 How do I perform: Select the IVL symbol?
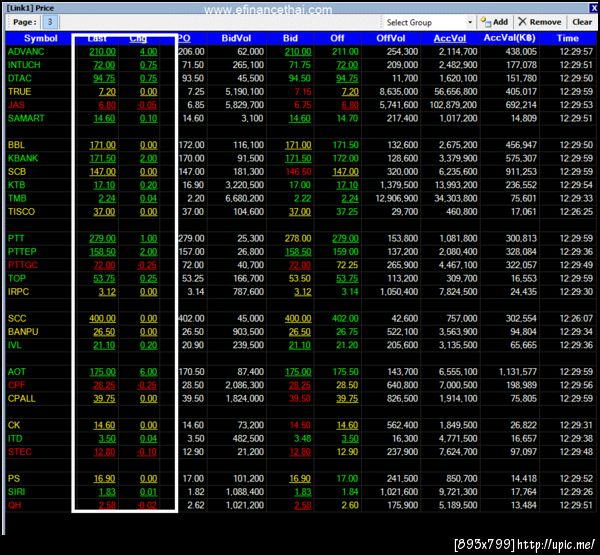[x=15, y=345]
